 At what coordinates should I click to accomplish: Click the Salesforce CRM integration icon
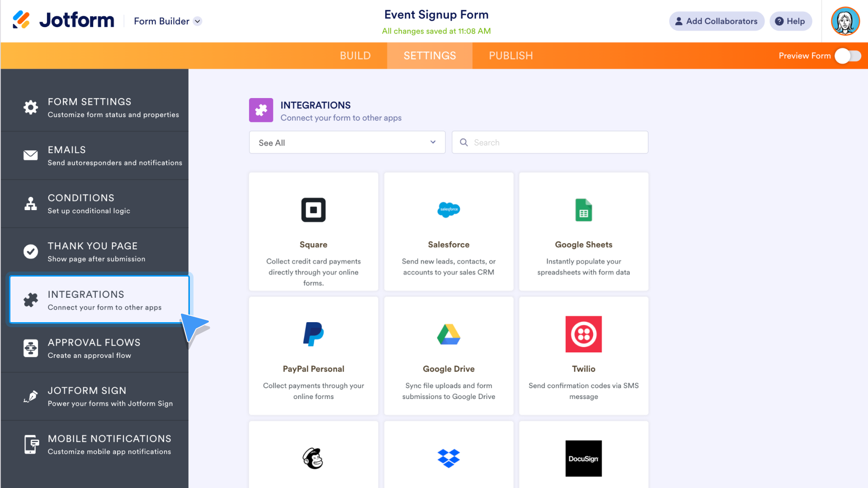pyautogui.click(x=449, y=210)
